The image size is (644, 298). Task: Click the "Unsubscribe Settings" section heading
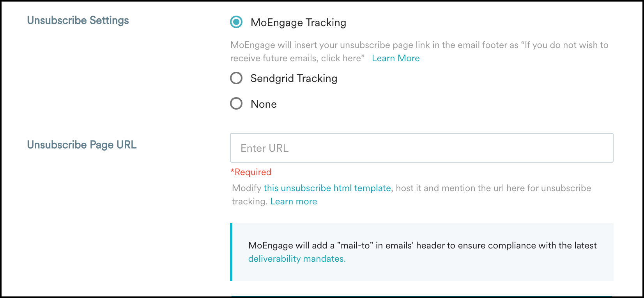[78, 20]
